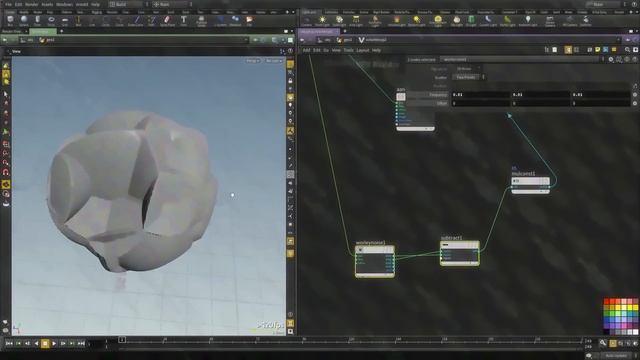Open the File menu
Screen dimensions: 640x360
click(x=8, y=4)
